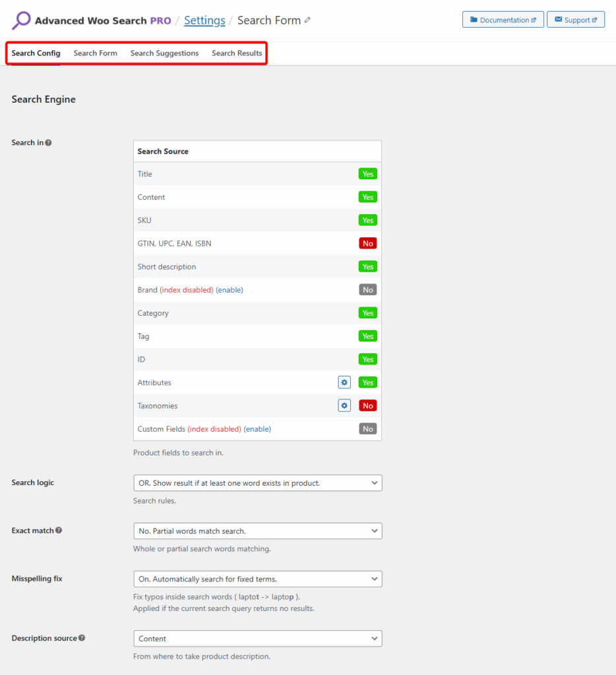Open the Misspelling fix dropdown
This screenshot has height=675, width=616.
[x=257, y=578]
